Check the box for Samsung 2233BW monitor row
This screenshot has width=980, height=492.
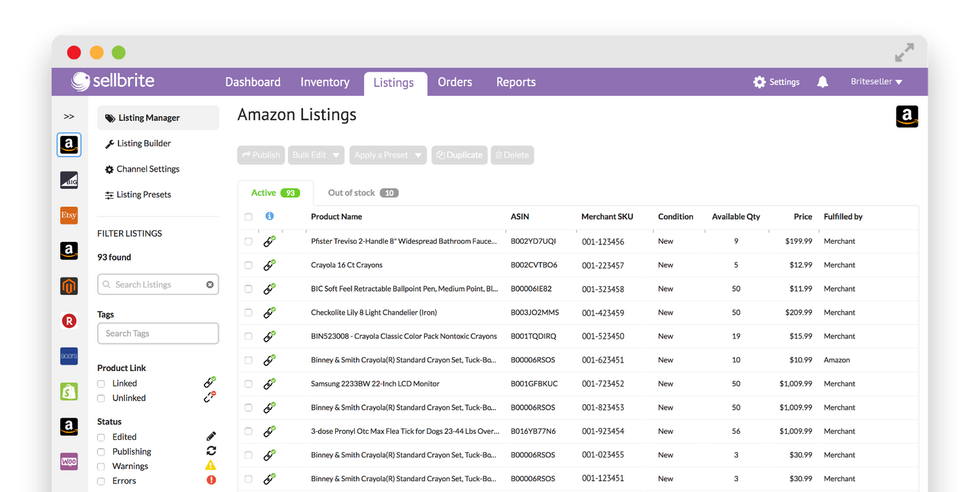click(x=248, y=384)
